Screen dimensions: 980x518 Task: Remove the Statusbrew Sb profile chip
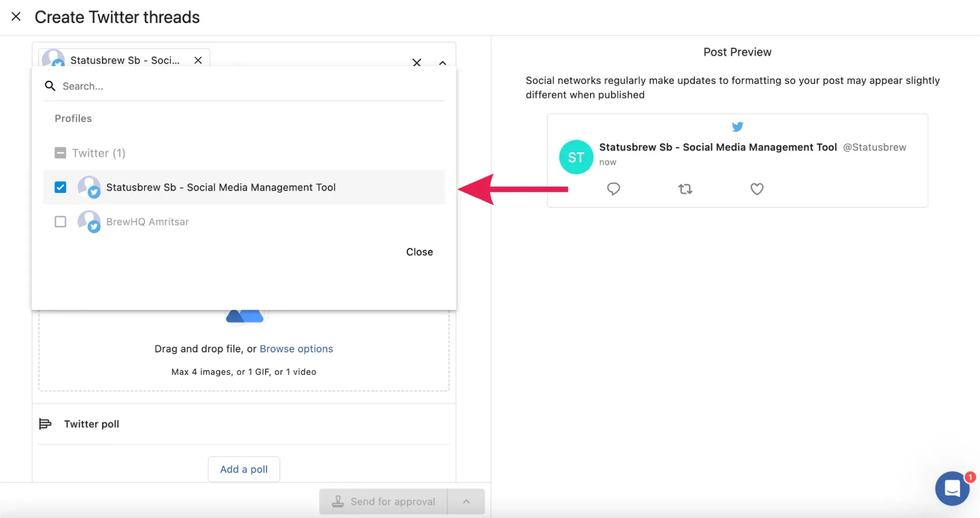point(198,60)
